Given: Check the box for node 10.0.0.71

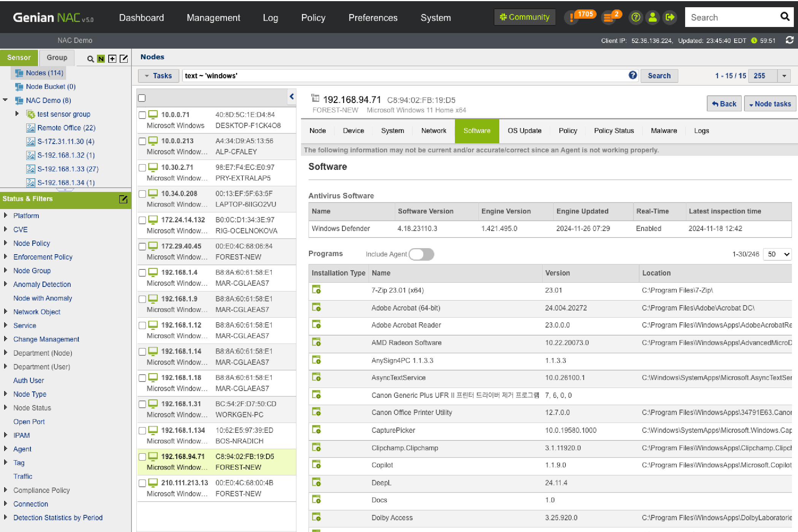Looking at the screenshot, I should click(x=142, y=115).
